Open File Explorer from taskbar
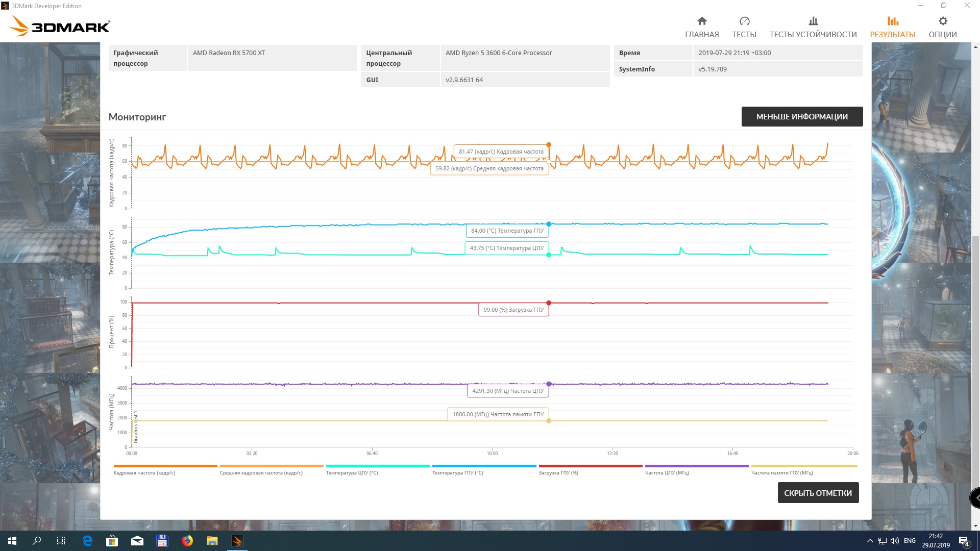This screenshot has height=551, width=980. (x=212, y=541)
